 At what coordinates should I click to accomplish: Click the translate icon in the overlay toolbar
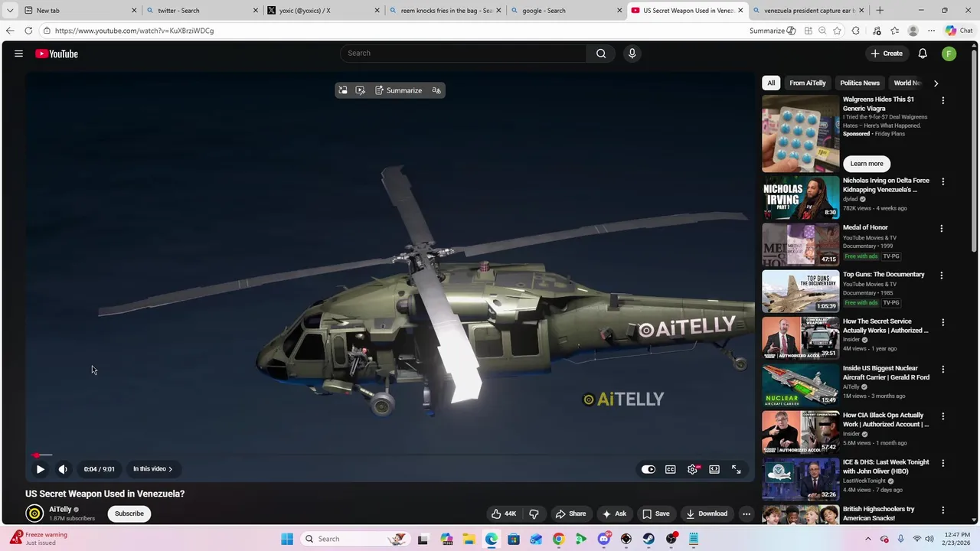(436, 90)
